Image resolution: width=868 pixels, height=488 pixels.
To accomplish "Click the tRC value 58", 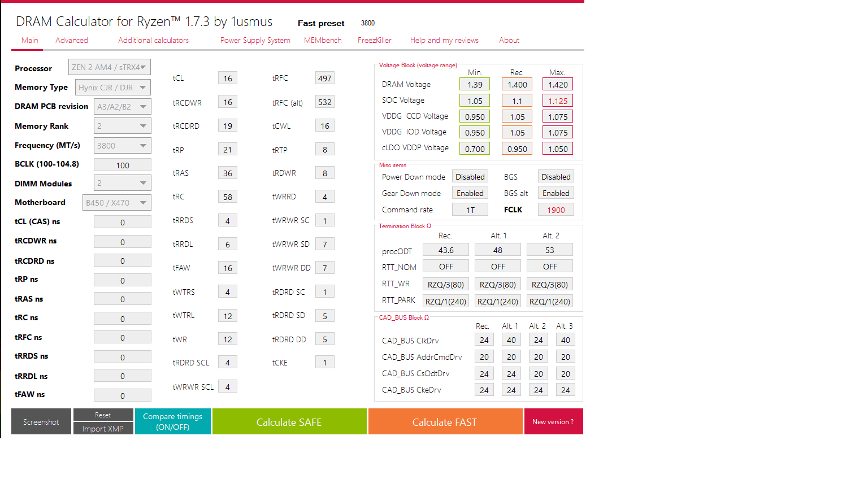I will 228,197.
